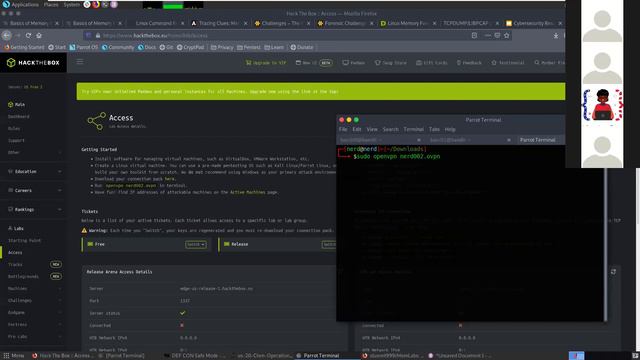Open the Feedback header link
Viewport: 640px width, 360px height.
coord(469,63)
